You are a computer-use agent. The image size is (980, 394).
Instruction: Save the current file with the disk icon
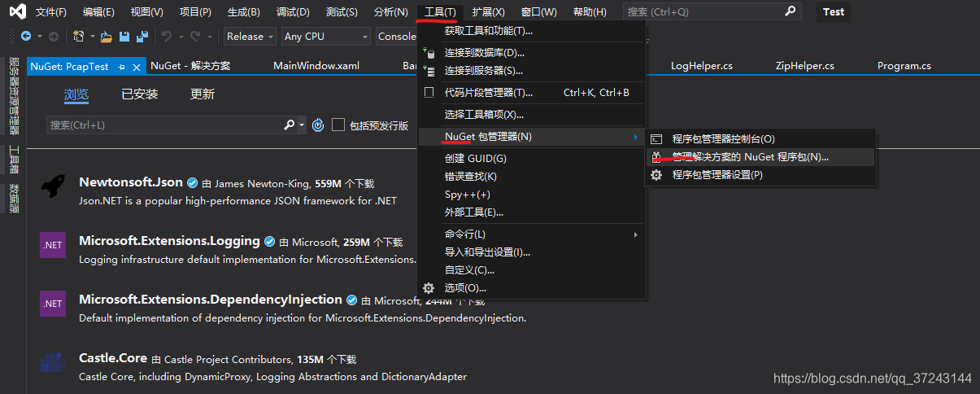point(124,37)
